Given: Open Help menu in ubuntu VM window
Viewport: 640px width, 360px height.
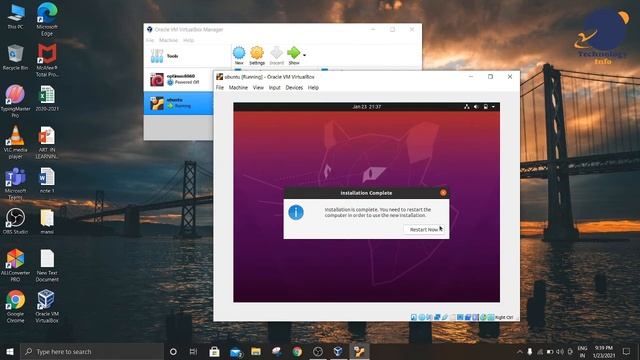Looking at the screenshot, I should [x=313, y=88].
